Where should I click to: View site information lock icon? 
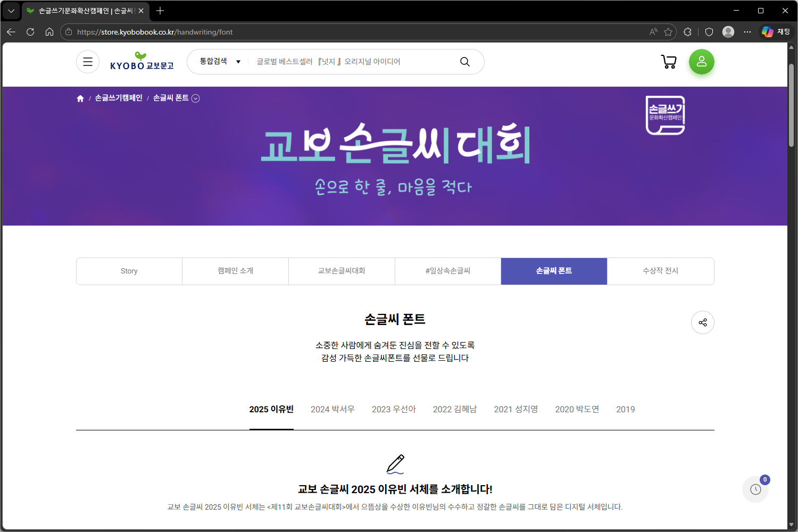[x=69, y=32]
